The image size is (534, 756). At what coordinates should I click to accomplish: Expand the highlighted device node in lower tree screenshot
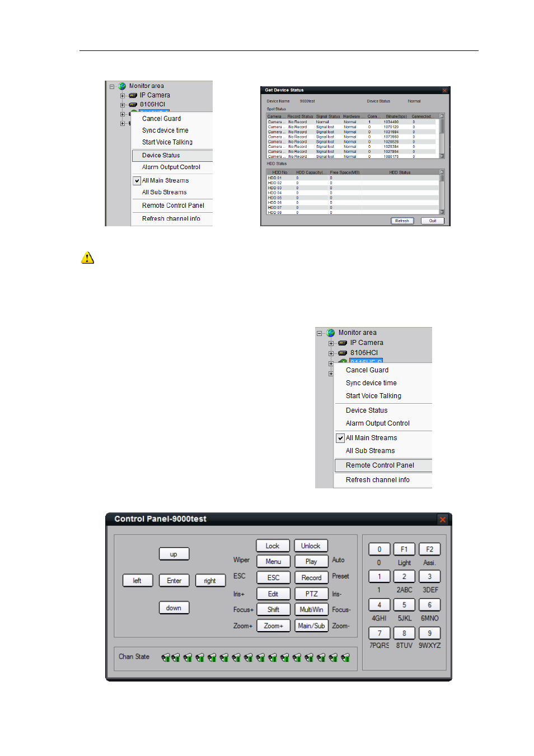click(331, 363)
